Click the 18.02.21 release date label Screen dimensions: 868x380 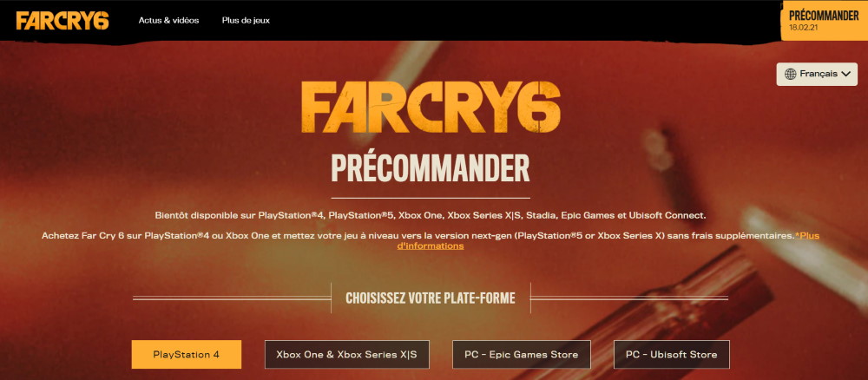(x=804, y=27)
